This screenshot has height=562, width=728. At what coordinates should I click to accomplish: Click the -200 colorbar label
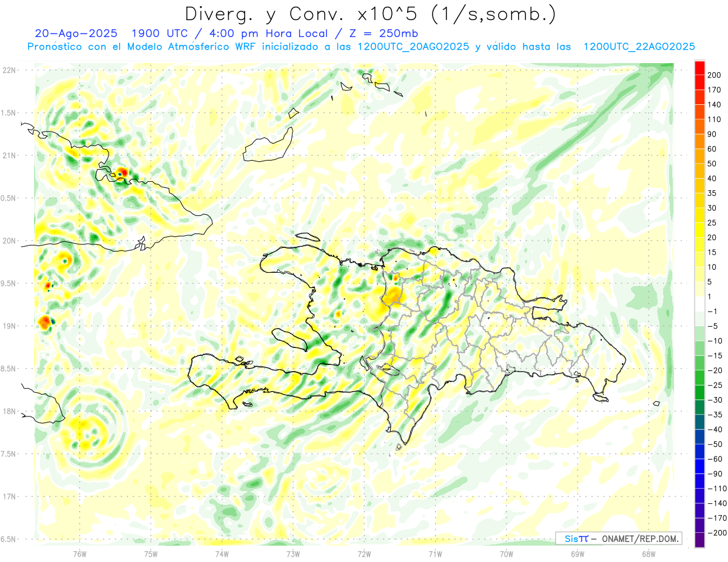coord(718,533)
